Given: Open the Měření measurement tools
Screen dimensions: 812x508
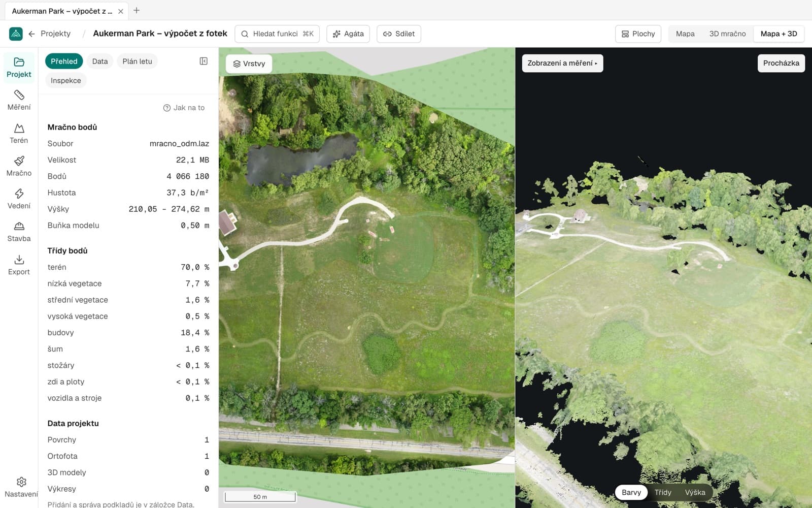Looking at the screenshot, I should pyautogui.click(x=19, y=101).
